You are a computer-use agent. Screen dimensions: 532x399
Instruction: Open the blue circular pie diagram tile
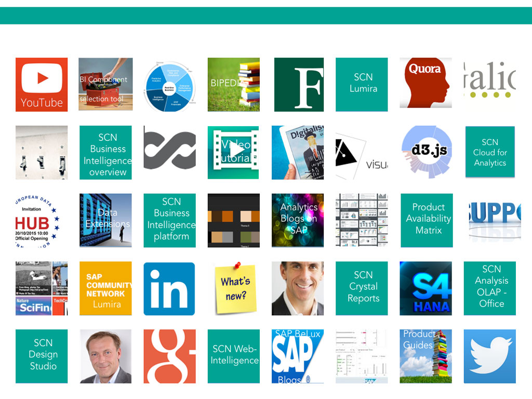[170, 87]
